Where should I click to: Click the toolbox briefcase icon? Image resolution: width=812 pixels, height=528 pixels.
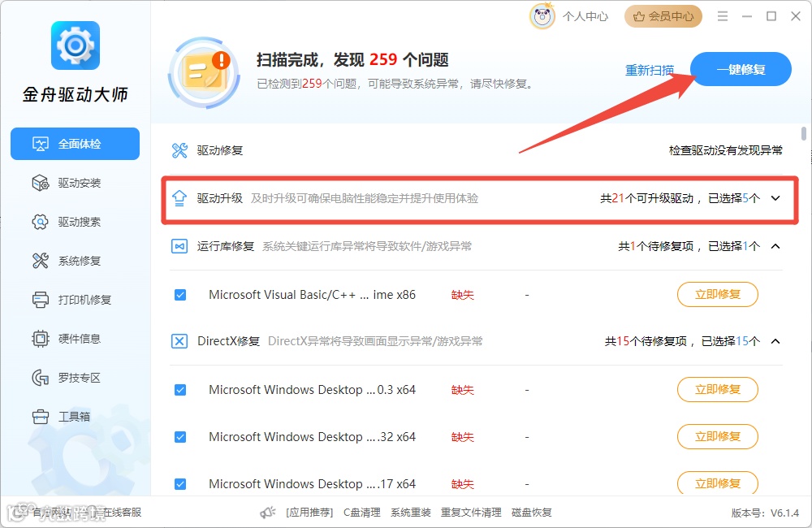click(41, 417)
